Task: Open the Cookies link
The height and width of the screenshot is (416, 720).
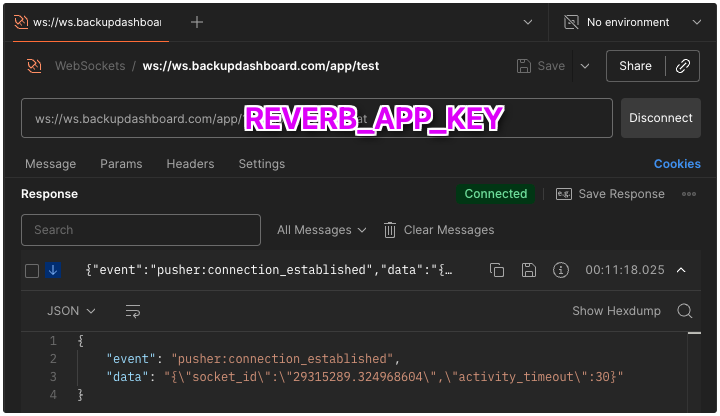Action: point(677,164)
